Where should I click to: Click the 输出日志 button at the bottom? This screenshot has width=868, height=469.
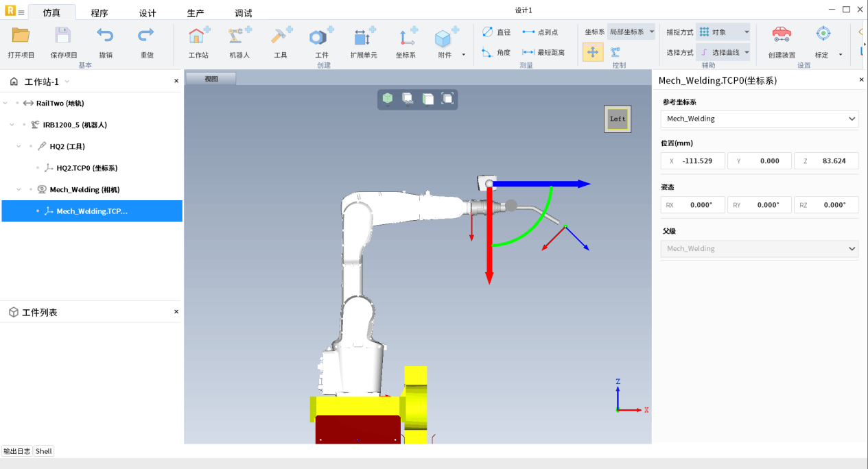17,451
